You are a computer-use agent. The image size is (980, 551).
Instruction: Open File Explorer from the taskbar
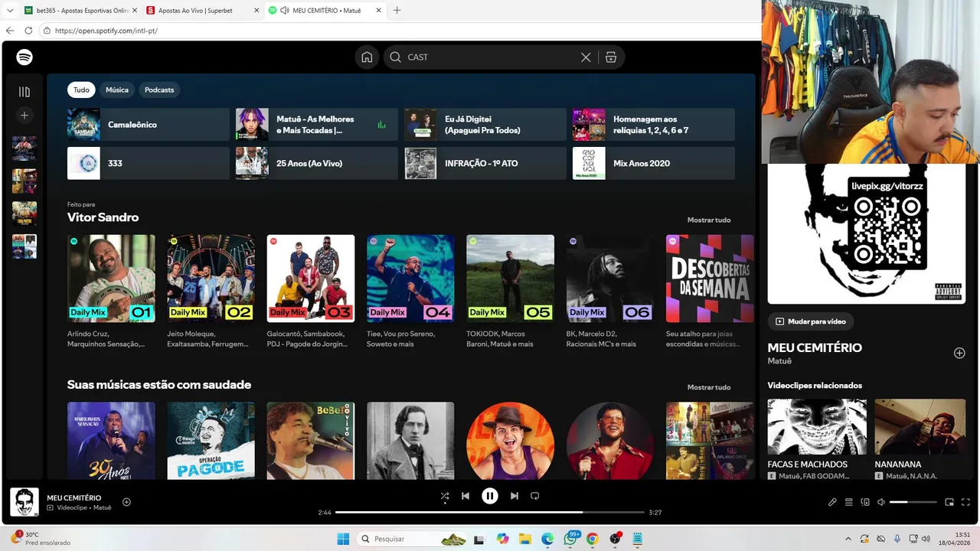point(524,539)
